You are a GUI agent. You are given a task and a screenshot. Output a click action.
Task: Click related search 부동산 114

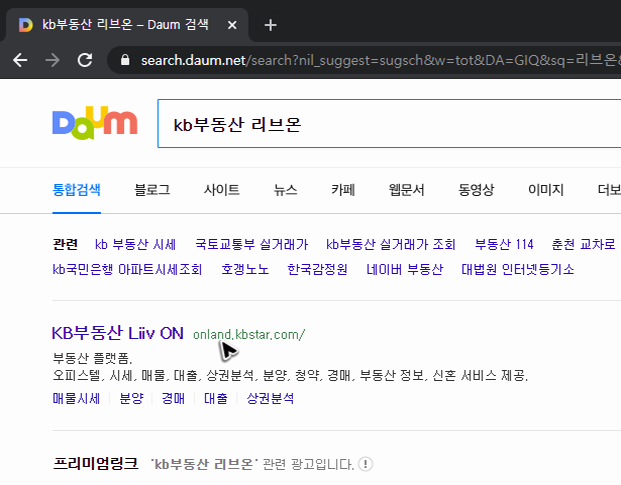[504, 245]
